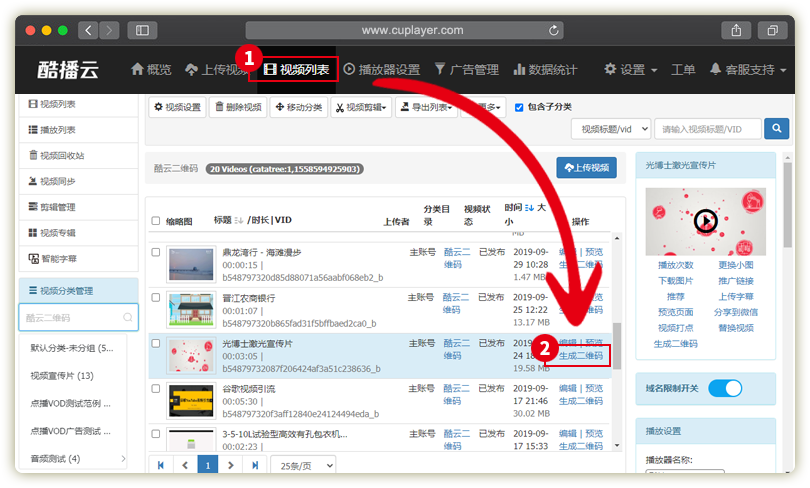Image resolution: width=810 pixels, height=488 pixels.
Task: Sort by 时间 using the sort icon
Action: 529,208
